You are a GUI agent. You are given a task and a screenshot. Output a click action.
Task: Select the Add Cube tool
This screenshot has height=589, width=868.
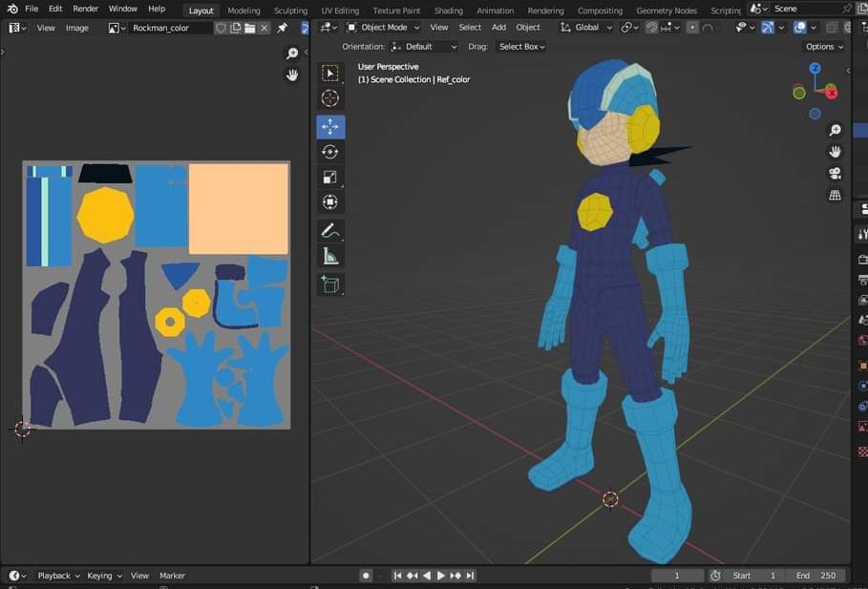pos(330,284)
